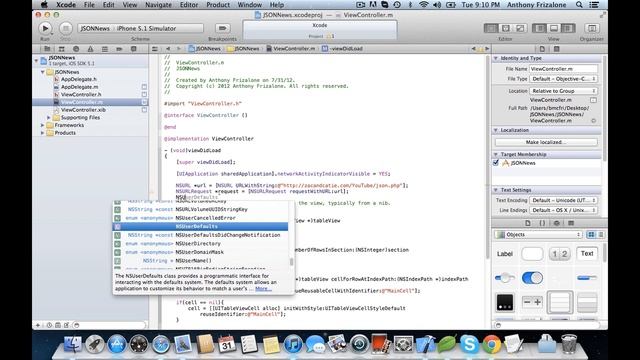The width and height of the screenshot is (640, 360).
Task: Show the Search navigator
Action: pyautogui.click(x=76, y=49)
